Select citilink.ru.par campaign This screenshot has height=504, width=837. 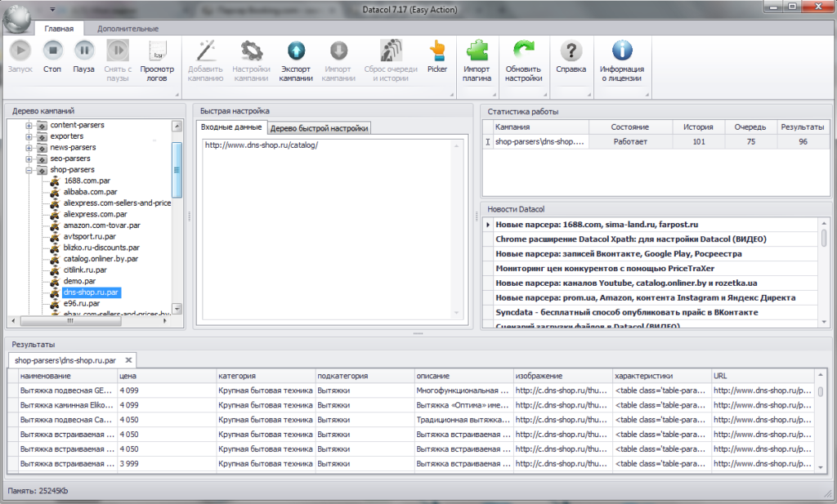(85, 270)
